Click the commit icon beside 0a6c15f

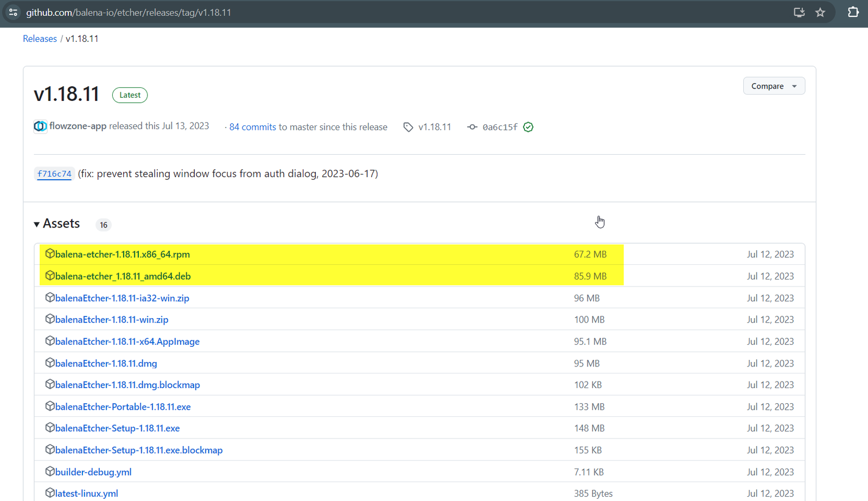(473, 127)
